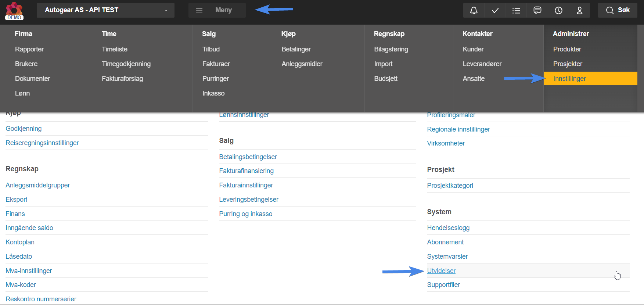Open the Mva-koder link

(x=21, y=285)
